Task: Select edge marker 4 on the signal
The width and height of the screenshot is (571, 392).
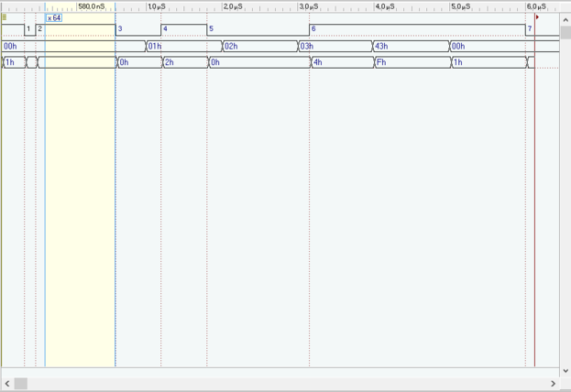Action: pos(165,28)
